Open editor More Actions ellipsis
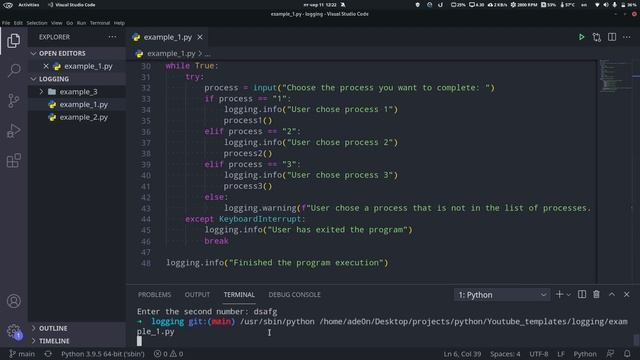The height and width of the screenshot is (360, 640). click(x=627, y=37)
